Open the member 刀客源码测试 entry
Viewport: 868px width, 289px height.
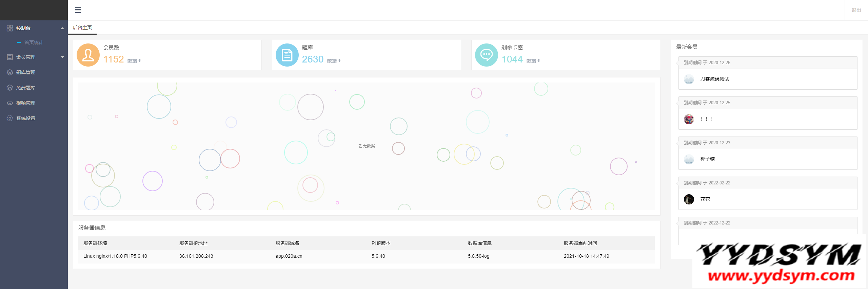714,79
